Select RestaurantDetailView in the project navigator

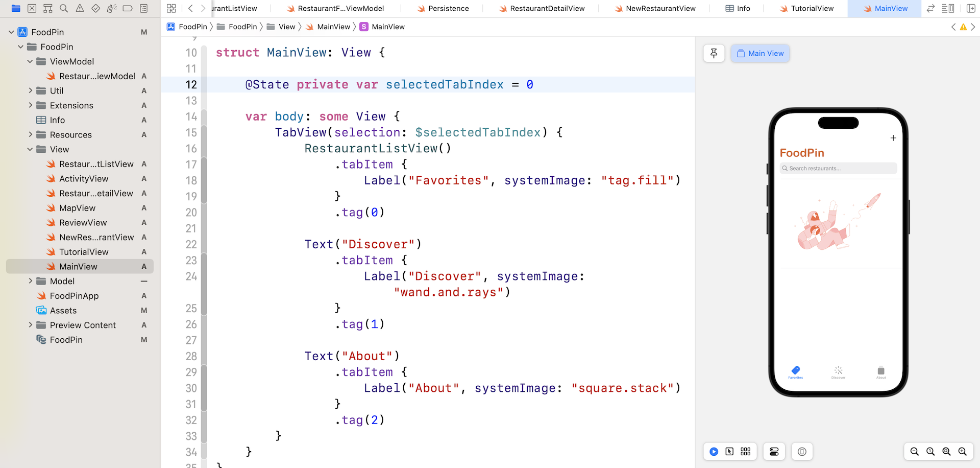tap(96, 193)
